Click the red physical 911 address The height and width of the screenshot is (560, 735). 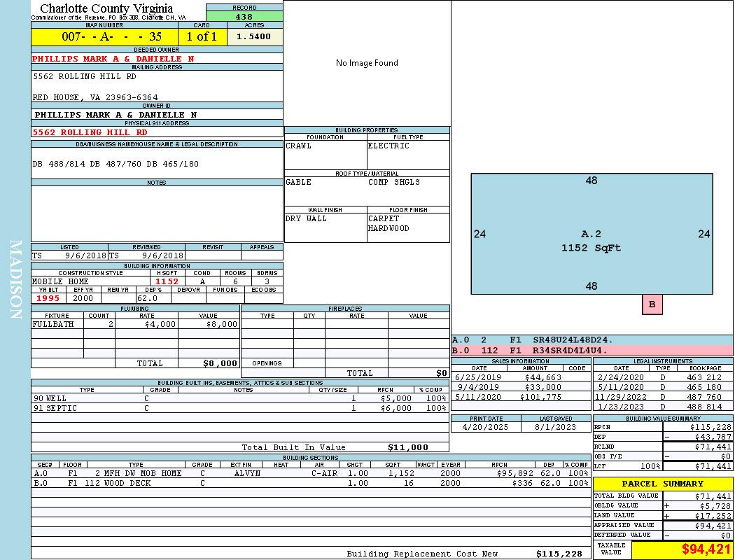pos(90,132)
